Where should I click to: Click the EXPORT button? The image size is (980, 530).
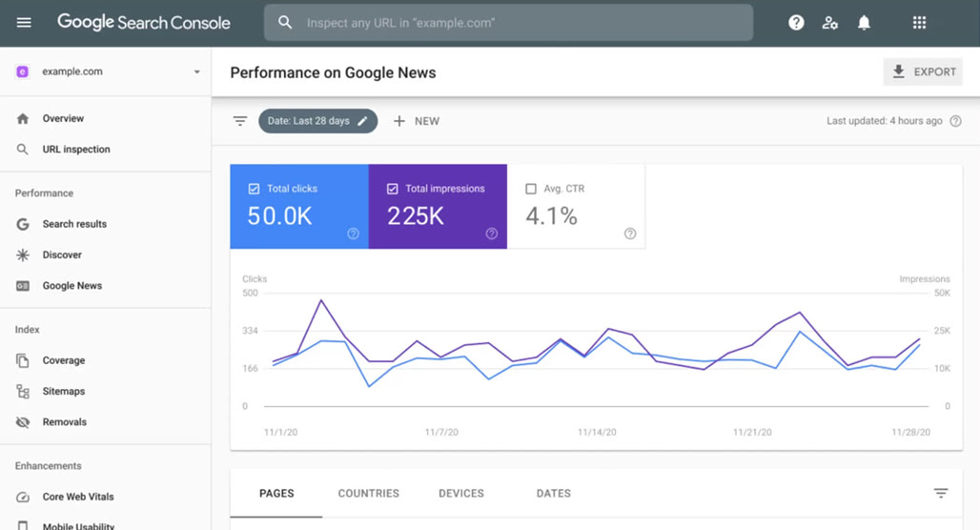click(923, 71)
